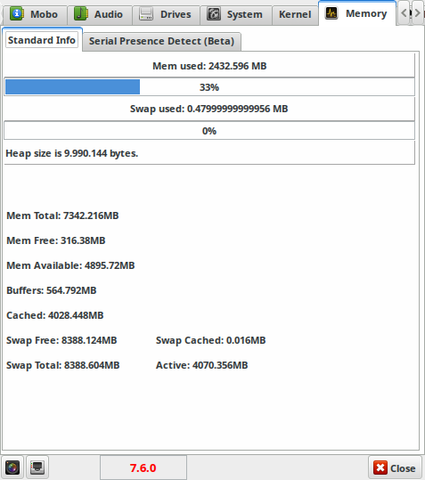425x480 pixels.
Task: Open the Mobo tab
Action: coord(34,15)
